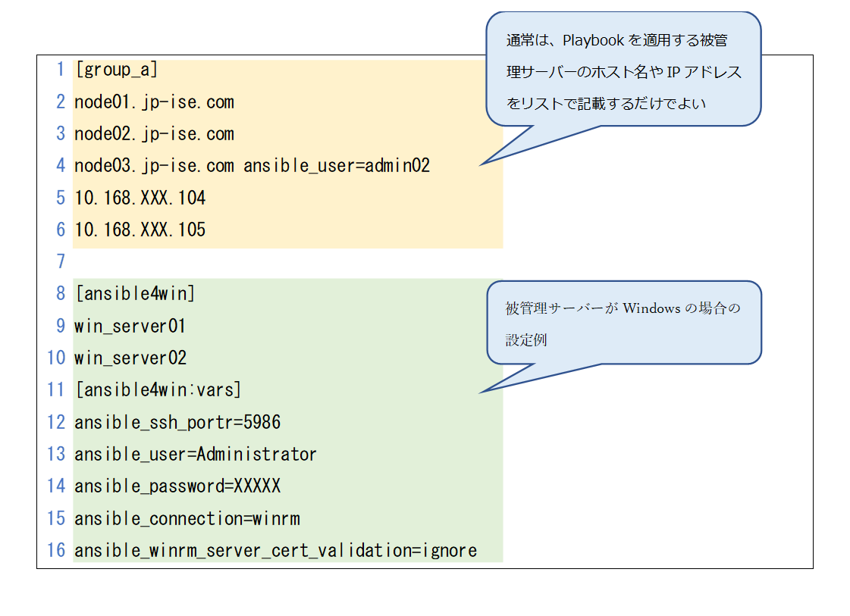Select the ansible_connection=winrm line
Image resolution: width=850 pixels, height=616 pixels.
point(187,518)
